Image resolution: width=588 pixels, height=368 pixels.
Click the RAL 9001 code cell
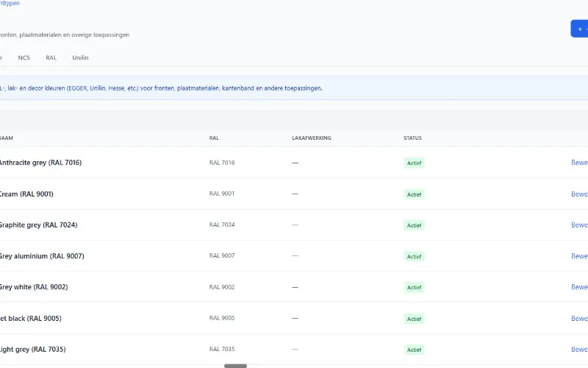(x=222, y=194)
